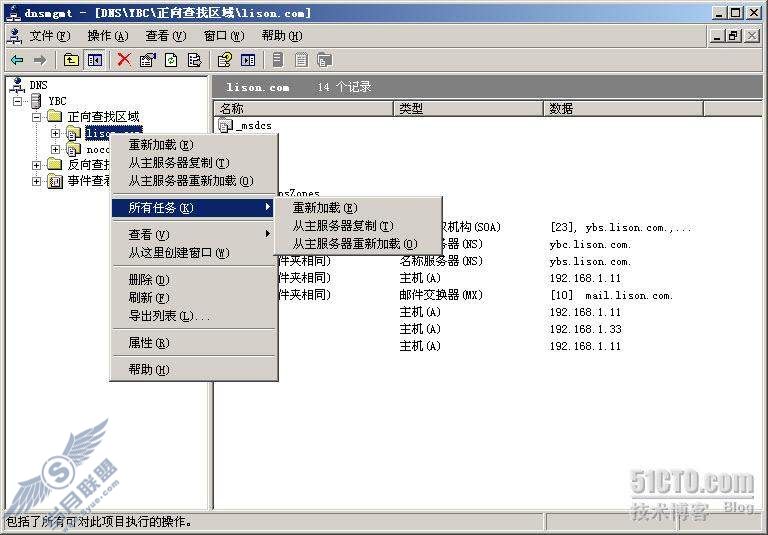Restore the inner MDI child window
Viewport: 768px width, 535px height.
[x=733, y=36]
